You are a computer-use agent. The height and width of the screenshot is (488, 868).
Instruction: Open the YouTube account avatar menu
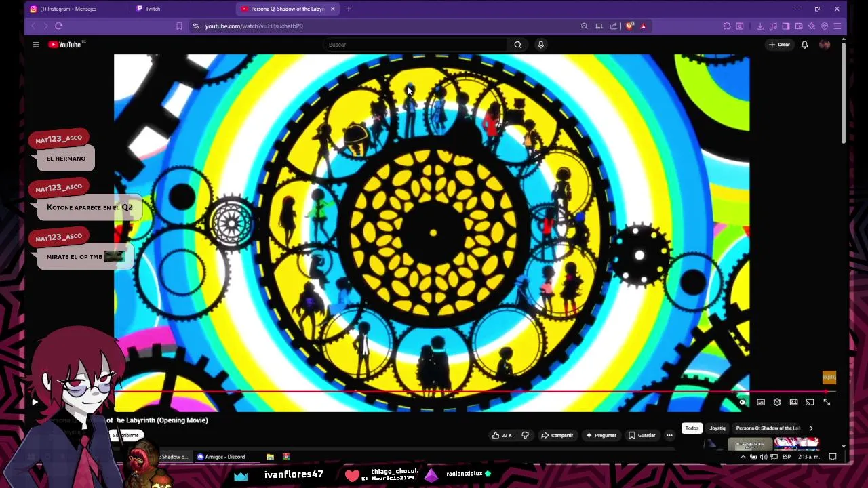pyautogui.click(x=825, y=45)
